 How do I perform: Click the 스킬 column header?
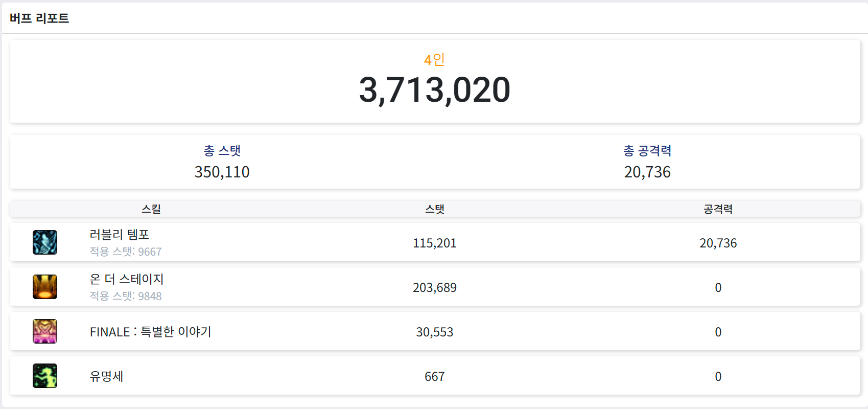pos(151,209)
